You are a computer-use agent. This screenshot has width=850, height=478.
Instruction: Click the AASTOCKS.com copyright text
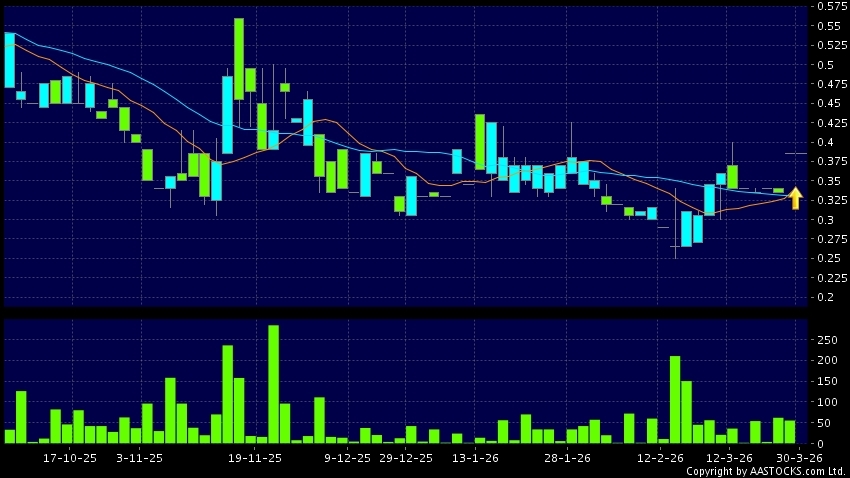point(751,470)
